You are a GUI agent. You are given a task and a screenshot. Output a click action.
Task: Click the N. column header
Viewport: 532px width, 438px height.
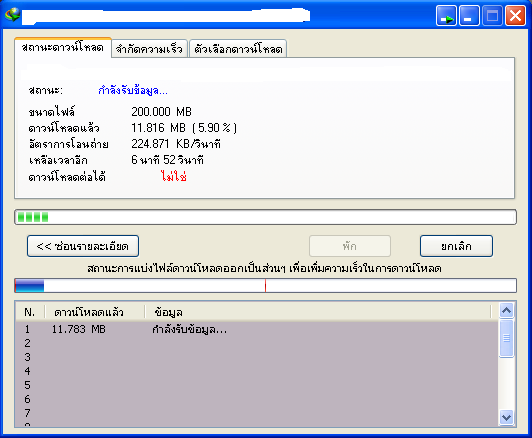pos(30,312)
